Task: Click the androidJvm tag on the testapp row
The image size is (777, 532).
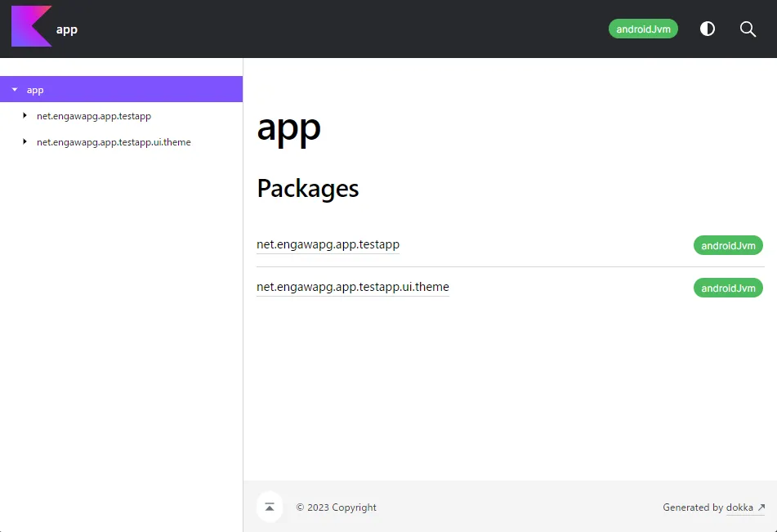Action: [728, 245]
